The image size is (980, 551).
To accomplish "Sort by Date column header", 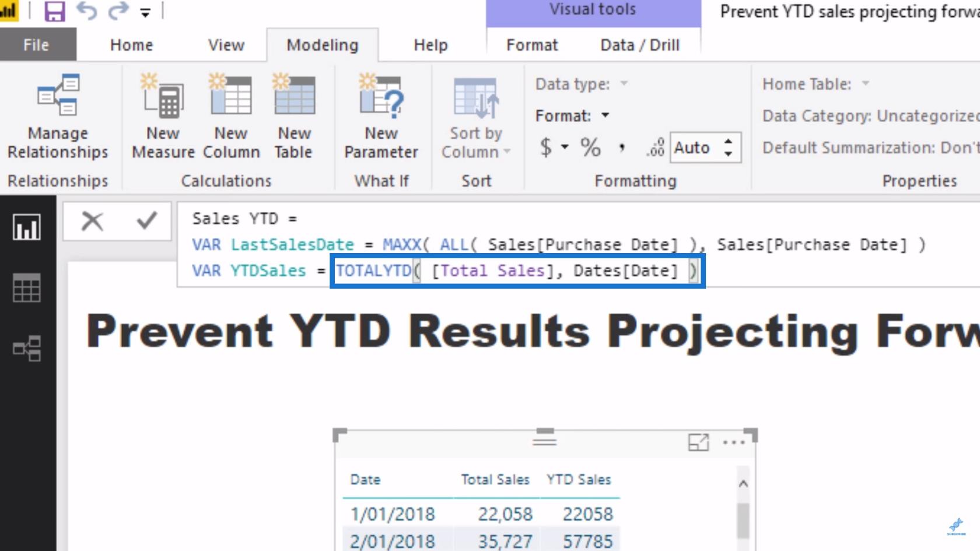I will (365, 479).
